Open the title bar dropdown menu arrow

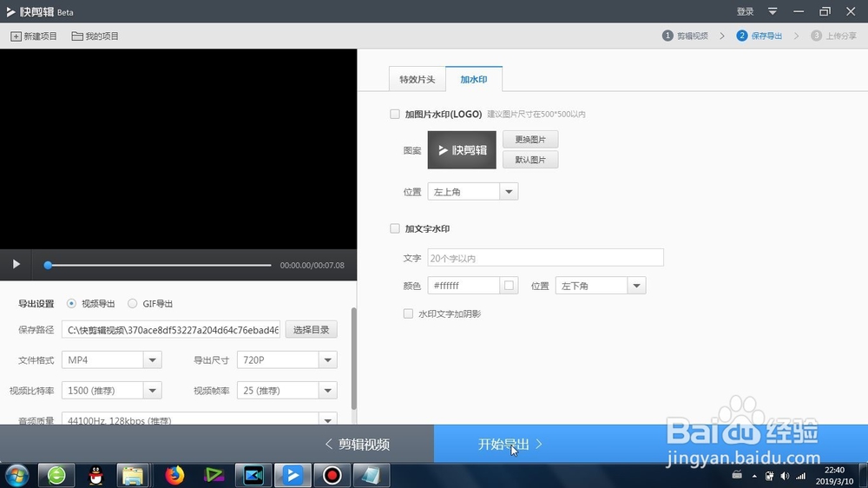(x=773, y=11)
